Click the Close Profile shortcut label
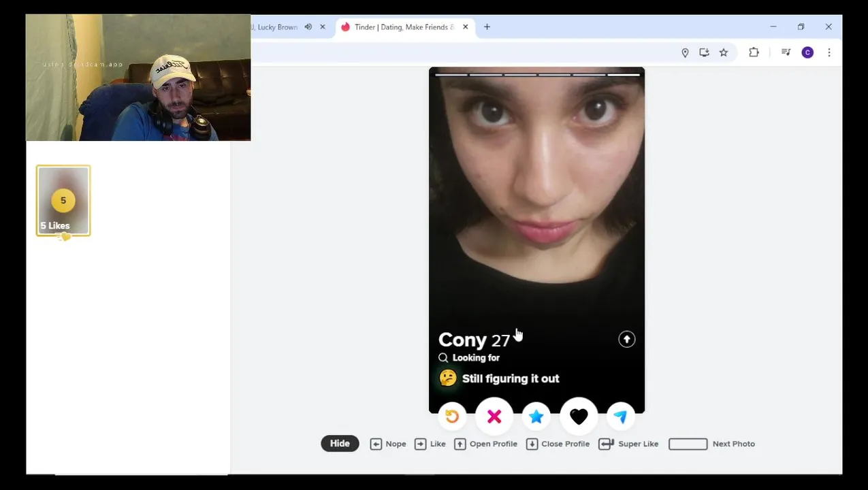 click(x=566, y=444)
